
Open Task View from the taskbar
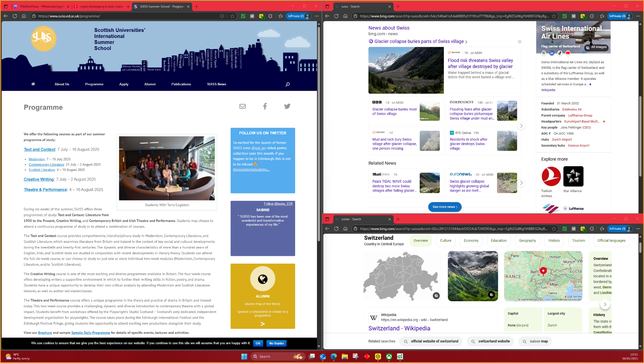[x=312, y=356]
